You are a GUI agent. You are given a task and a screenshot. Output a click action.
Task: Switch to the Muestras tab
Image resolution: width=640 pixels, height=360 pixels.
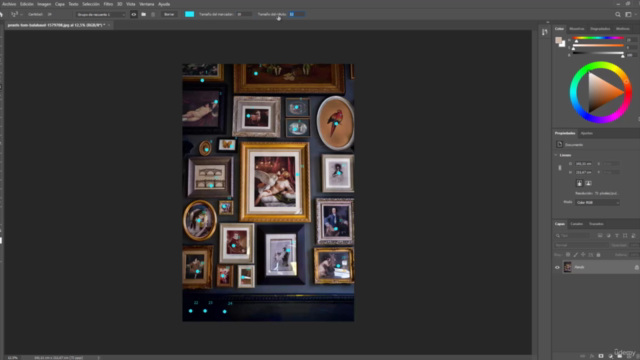click(577, 29)
